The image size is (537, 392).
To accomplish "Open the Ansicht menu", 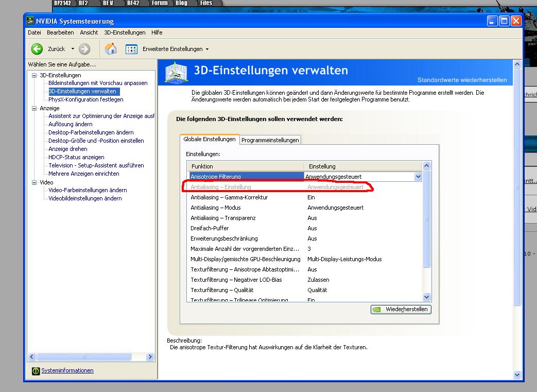I will pos(89,32).
